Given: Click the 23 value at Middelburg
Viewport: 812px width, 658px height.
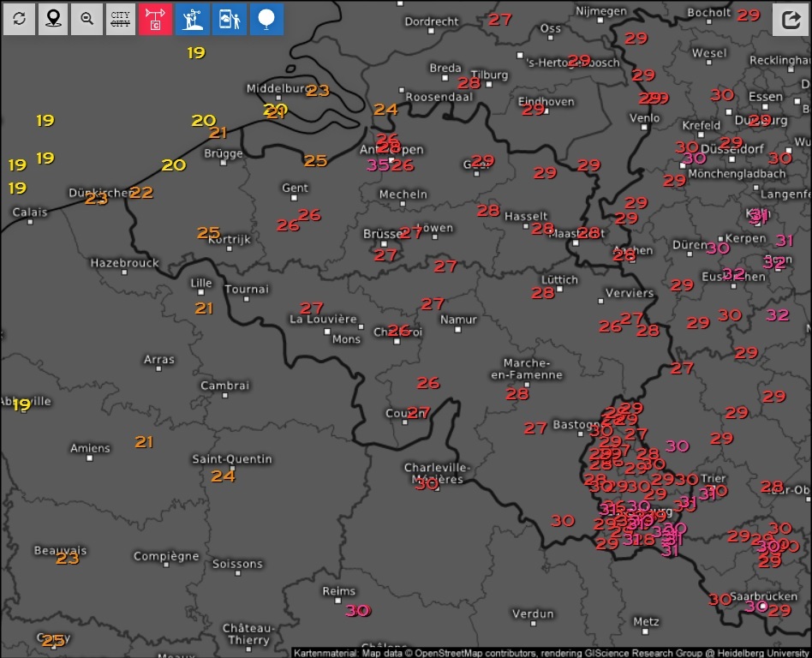Looking at the screenshot, I should 318,91.
